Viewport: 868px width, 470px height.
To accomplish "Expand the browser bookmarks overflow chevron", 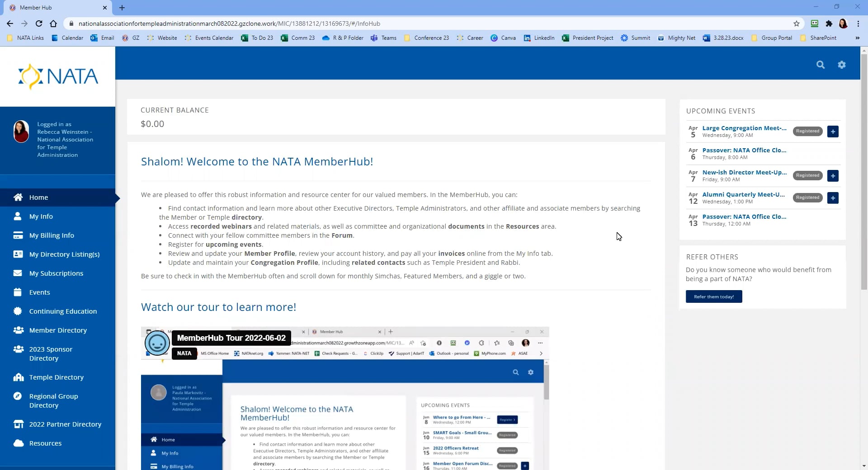I will (x=857, y=38).
